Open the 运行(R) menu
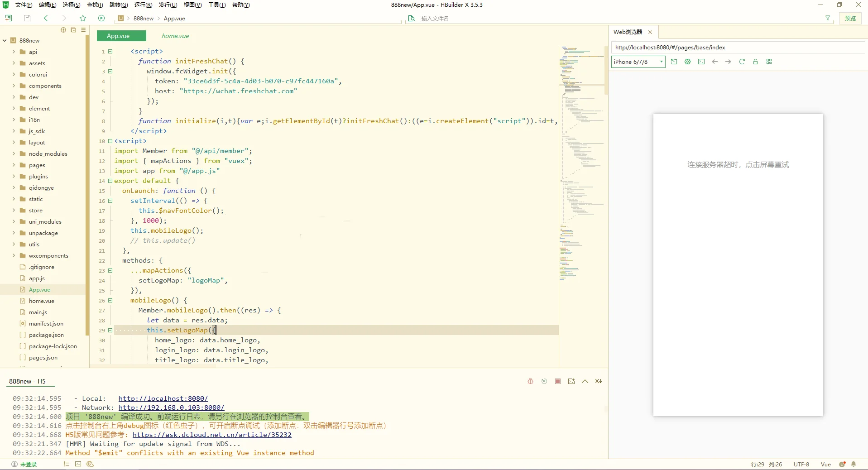 tap(143, 5)
